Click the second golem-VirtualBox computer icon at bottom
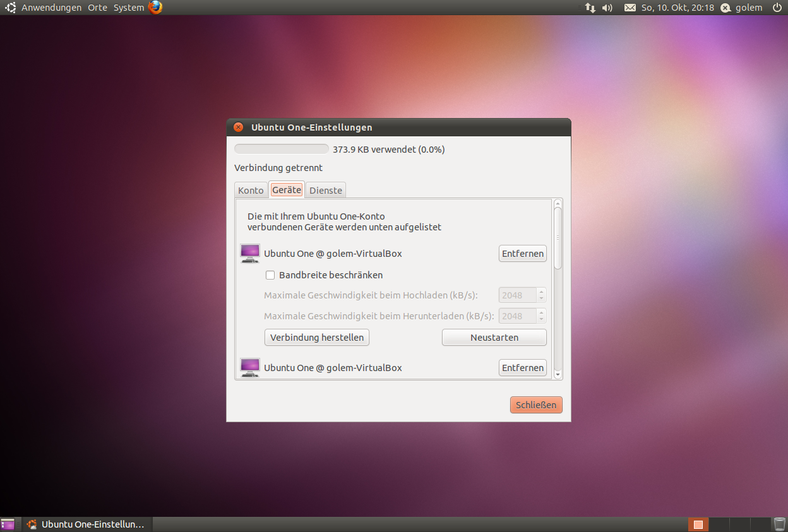This screenshot has height=532, width=788. point(250,368)
